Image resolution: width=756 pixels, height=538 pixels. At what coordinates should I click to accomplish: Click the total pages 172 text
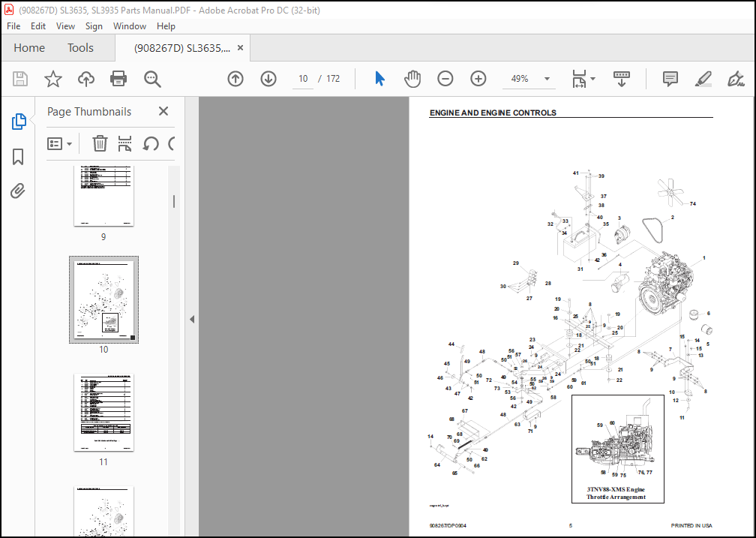[333, 79]
